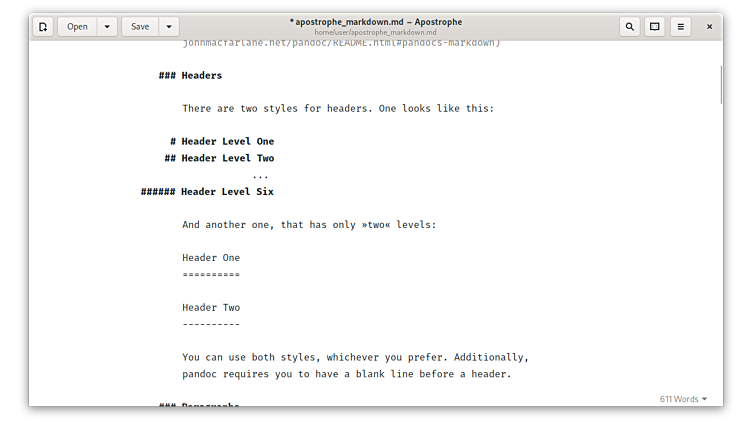Open the hamburger main menu
752x423 pixels.
[x=681, y=27]
